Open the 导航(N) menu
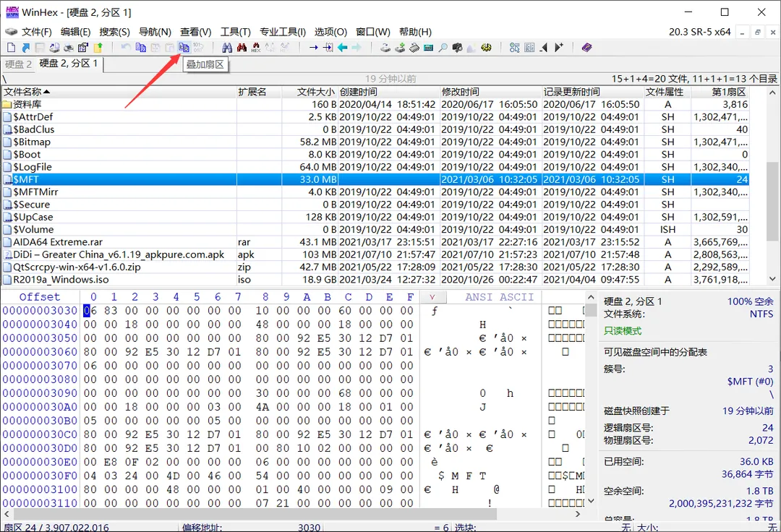This screenshot has height=532, width=781. (x=155, y=32)
